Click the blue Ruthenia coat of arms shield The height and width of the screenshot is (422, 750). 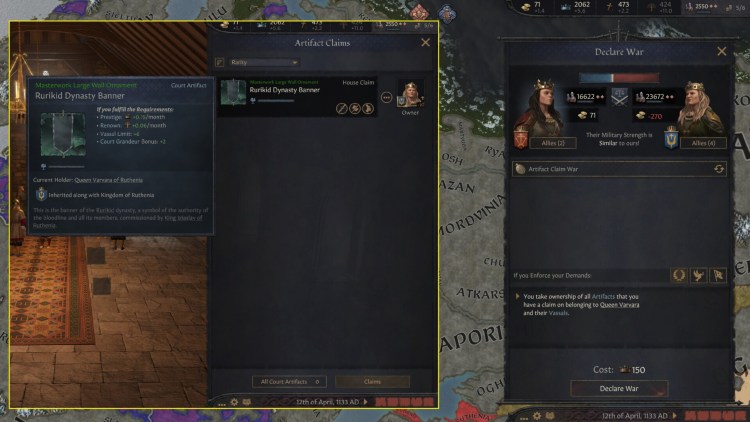point(671,138)
